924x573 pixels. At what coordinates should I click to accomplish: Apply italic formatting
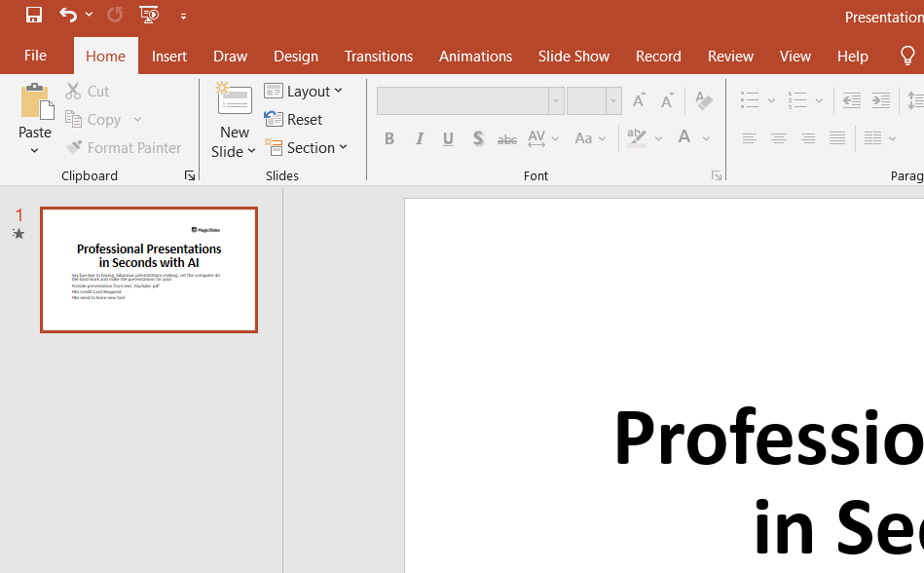(x=418, y=138)
